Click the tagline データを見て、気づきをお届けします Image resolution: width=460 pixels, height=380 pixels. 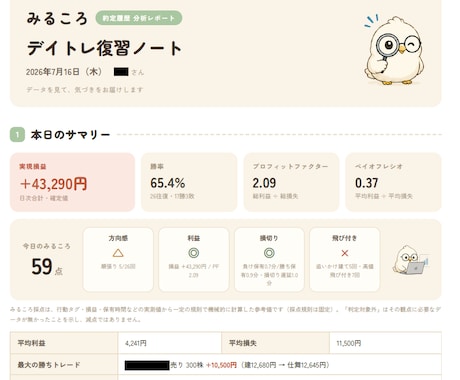coord(85,90)
